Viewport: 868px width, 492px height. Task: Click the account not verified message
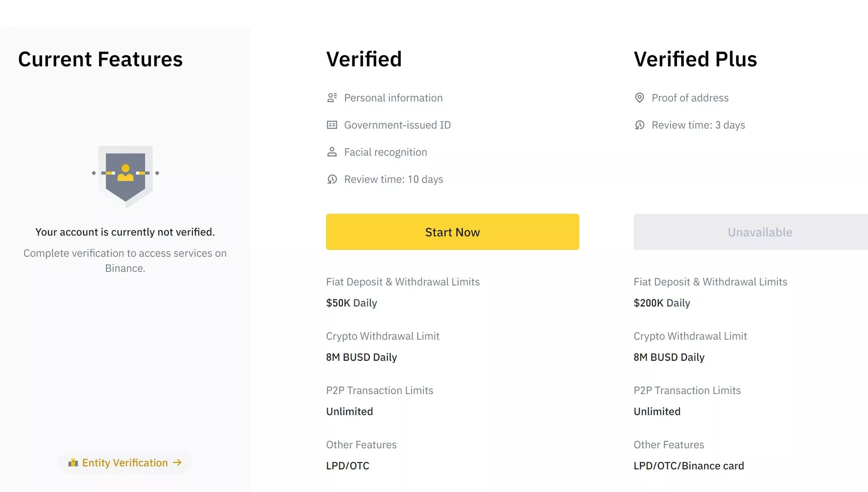pos(125,232)
